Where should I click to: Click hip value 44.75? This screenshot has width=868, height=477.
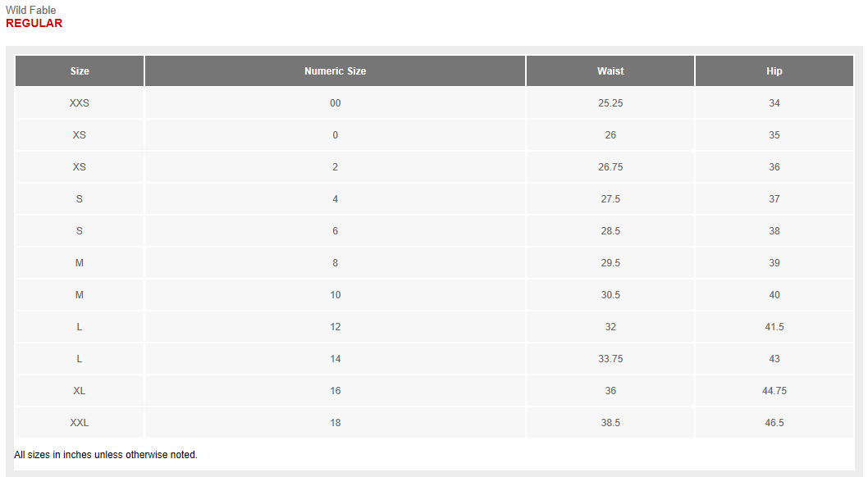click(774, 390)
